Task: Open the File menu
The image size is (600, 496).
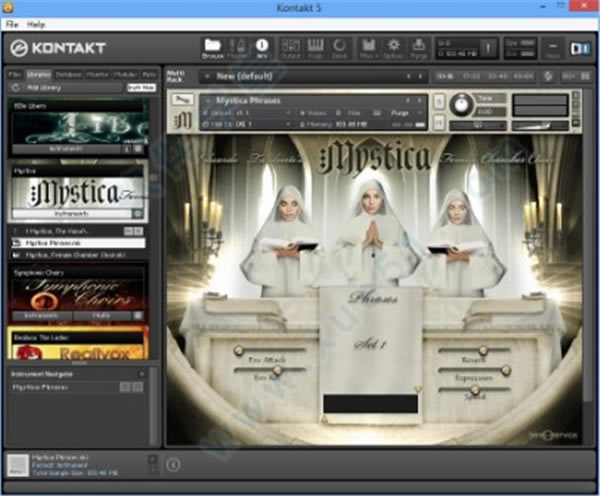Action: [x=12, y=24]
